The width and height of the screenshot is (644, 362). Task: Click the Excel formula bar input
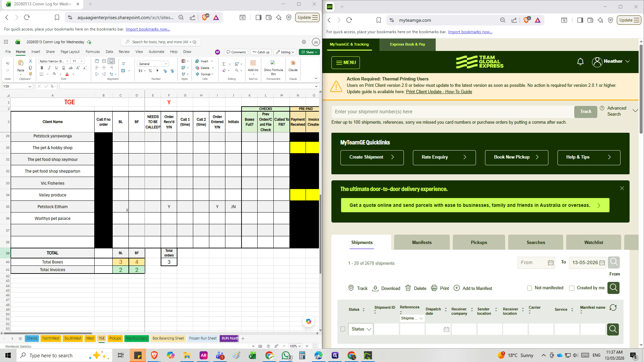tap(187, 86)
